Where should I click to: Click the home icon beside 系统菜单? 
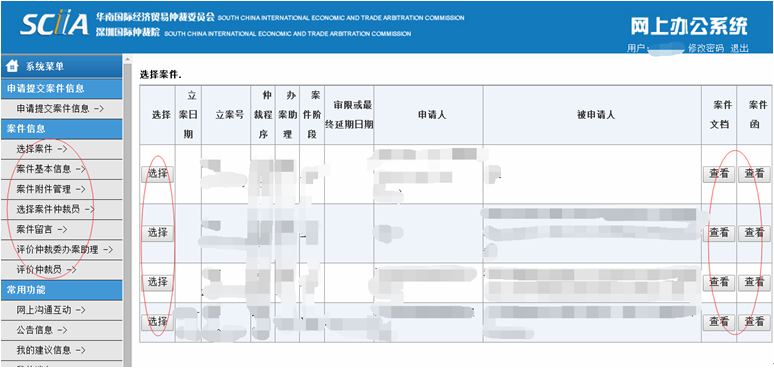(13, 66)
